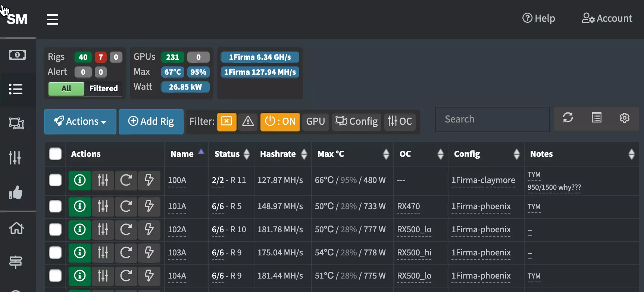Check the box for rig 104A
644x292 pixels.
click(55, 276)
